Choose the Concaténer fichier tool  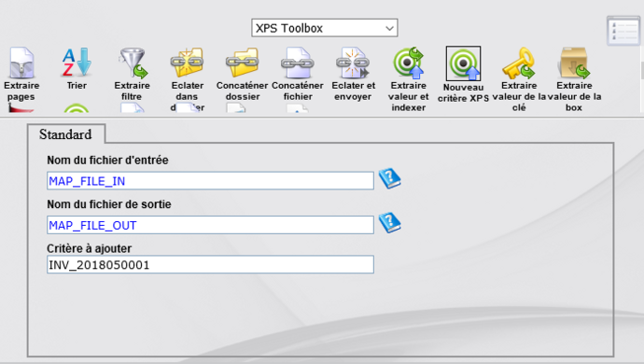point(298,74)
